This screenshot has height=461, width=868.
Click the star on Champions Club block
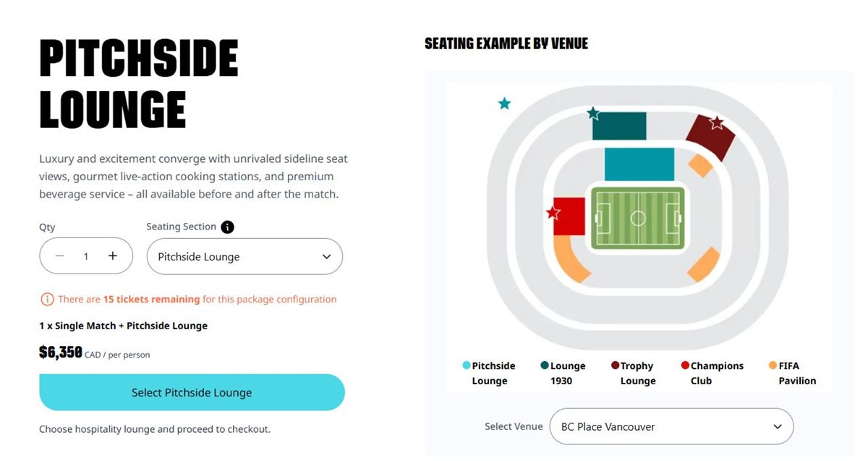[x=553, y=213]
